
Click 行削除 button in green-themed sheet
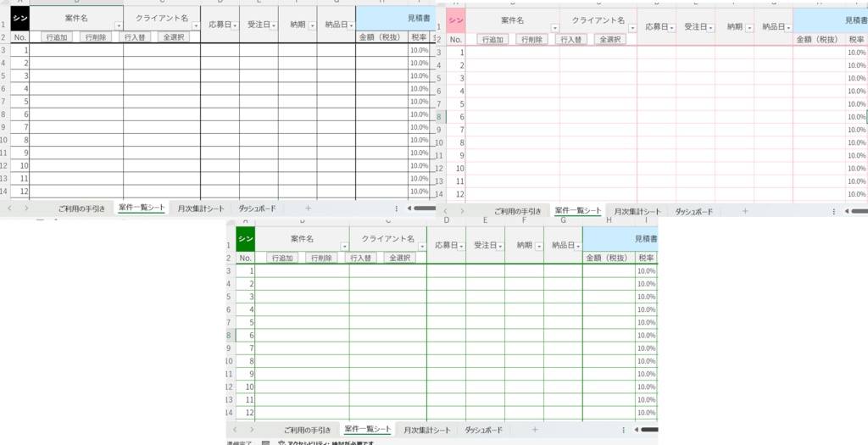(321, 258)
